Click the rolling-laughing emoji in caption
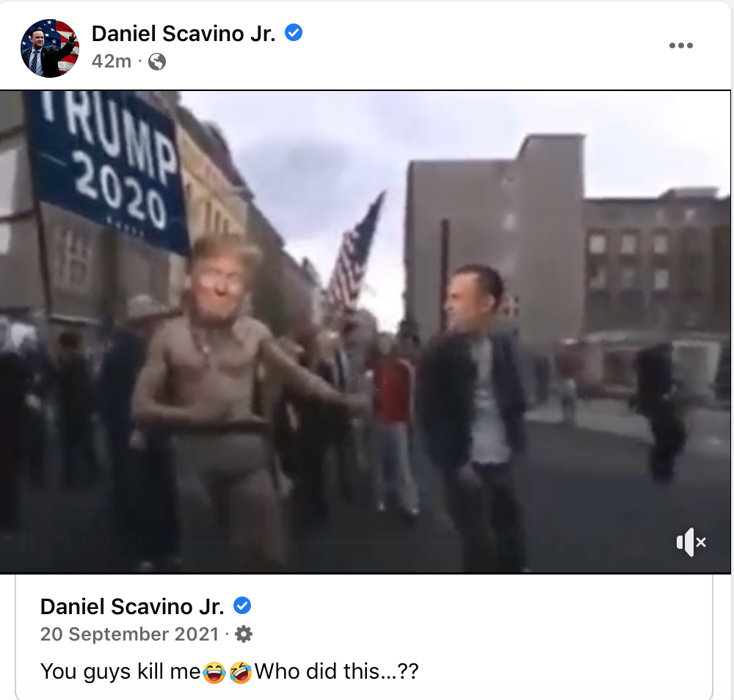Image resolution: width=734 pixels, height=700 pixels. click(240, 672)
